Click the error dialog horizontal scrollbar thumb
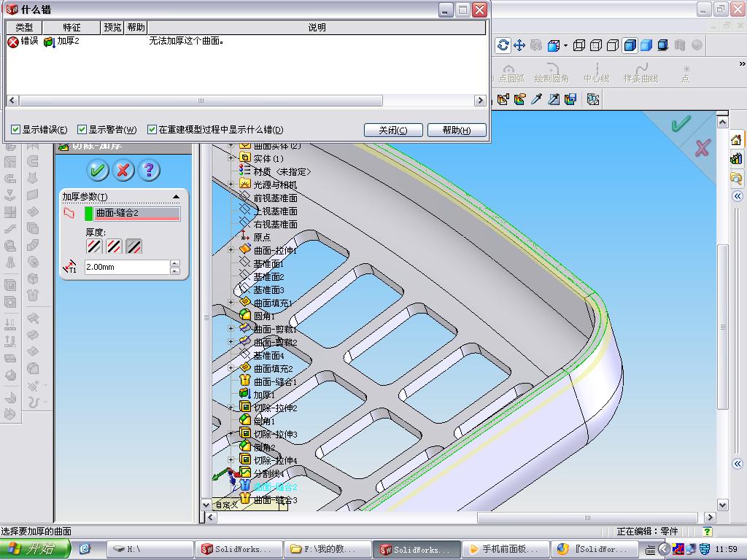The image size is (747, 560). [201, 101]
